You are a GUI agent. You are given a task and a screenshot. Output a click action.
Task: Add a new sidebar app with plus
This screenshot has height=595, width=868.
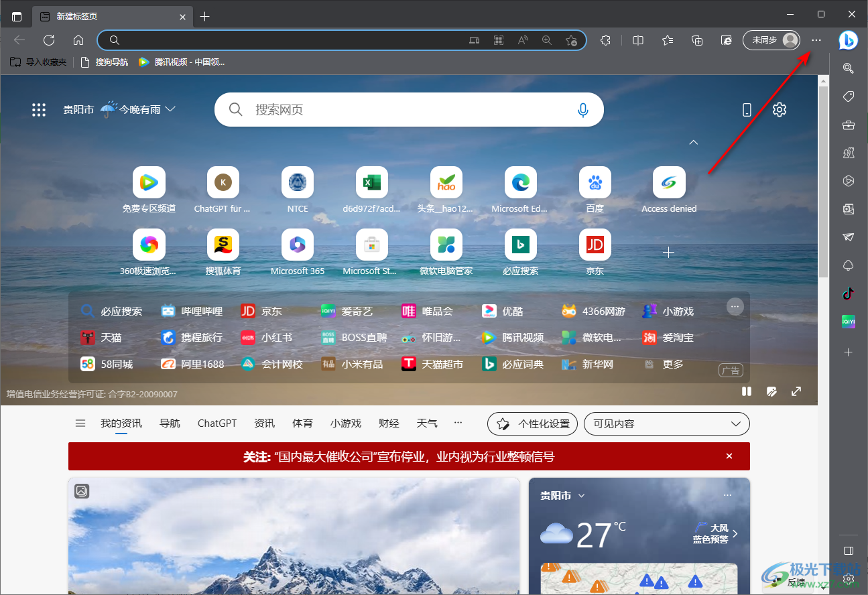coord(848,352)
